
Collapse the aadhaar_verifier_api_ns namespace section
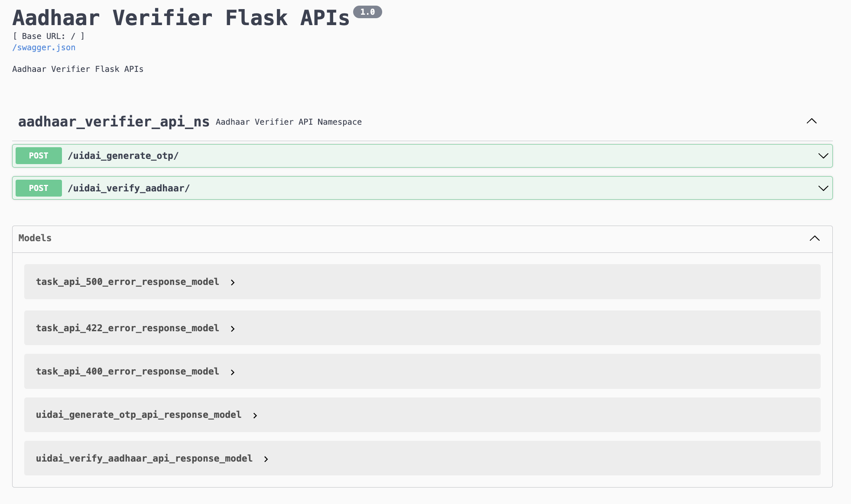coord(811,121)
